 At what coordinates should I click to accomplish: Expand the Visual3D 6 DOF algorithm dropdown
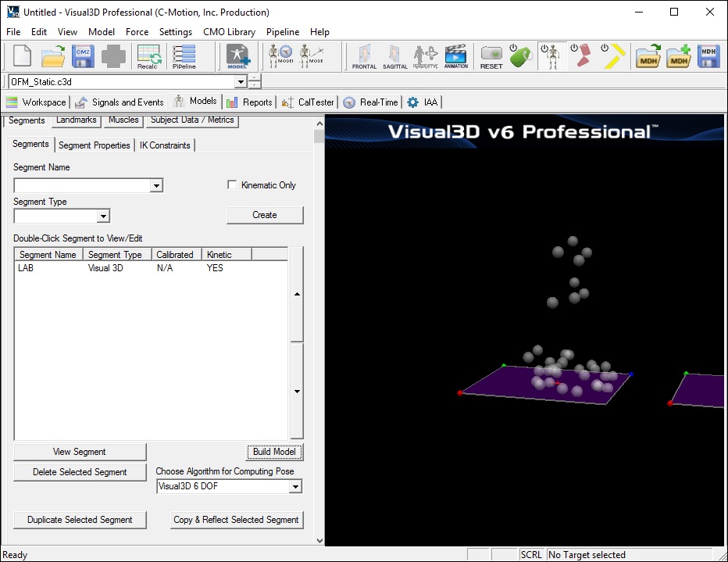[295, 486]
